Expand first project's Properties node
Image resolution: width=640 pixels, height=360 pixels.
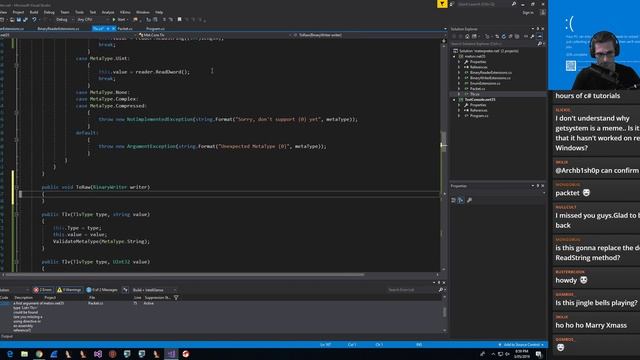(x=459, y=62)
